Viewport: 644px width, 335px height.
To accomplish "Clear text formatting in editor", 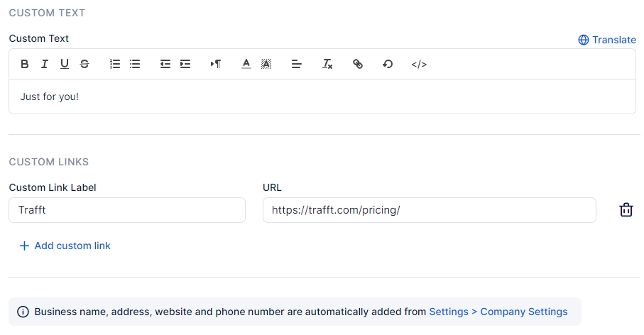I will pyautogui.click(x=327, y=64).
